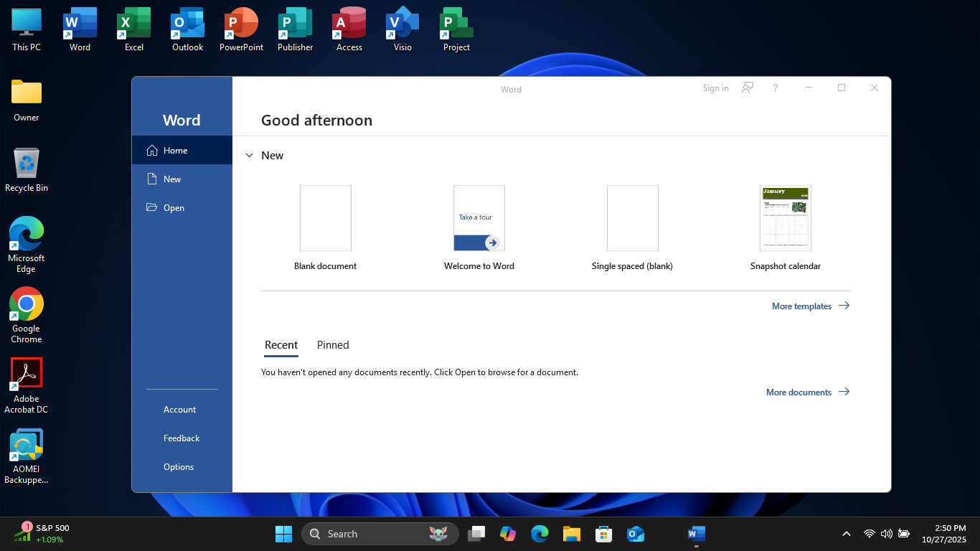Create a Blank document
The height and width of the screenshot is (551, 980).
click(326, 227)
